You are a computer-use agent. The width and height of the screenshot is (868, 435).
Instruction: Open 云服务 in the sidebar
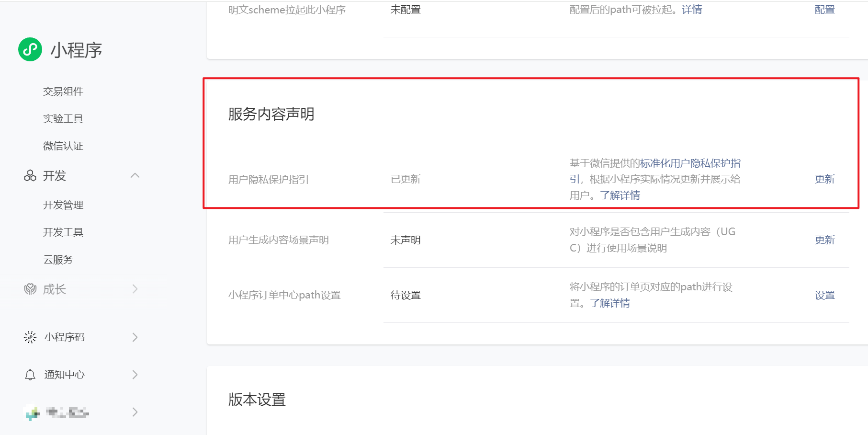(x=58, y=260)
